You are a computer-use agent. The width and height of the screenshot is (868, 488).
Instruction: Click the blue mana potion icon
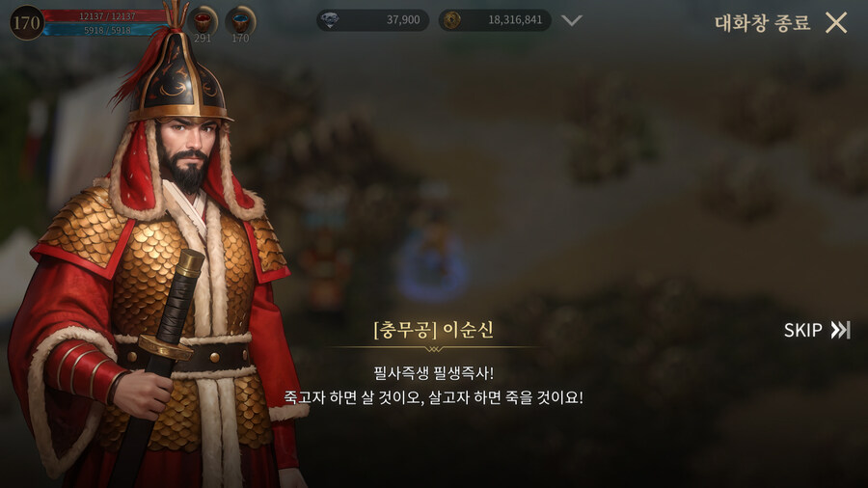pos(240,20)
